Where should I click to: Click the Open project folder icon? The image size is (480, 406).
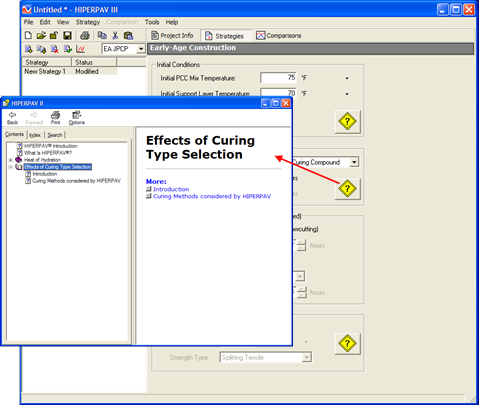(41, 35)
